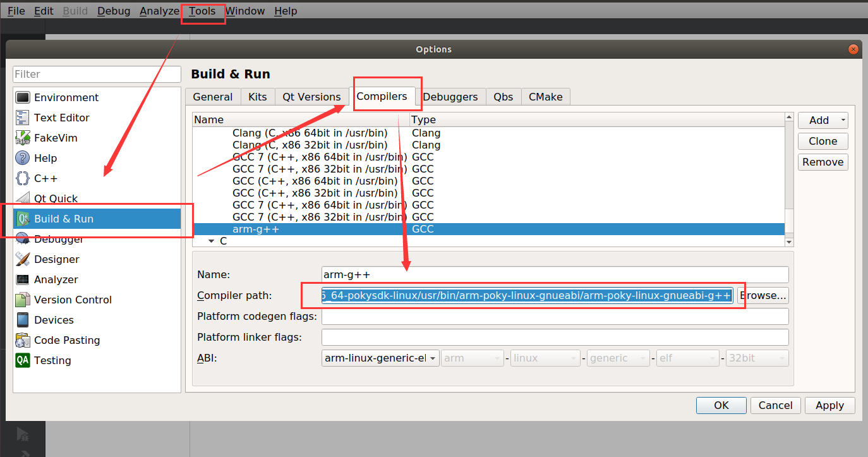Image resolution: width=868 pixels, height=457 pixels.
Task: Open the Analyze menu
Action: pos(159,11)
